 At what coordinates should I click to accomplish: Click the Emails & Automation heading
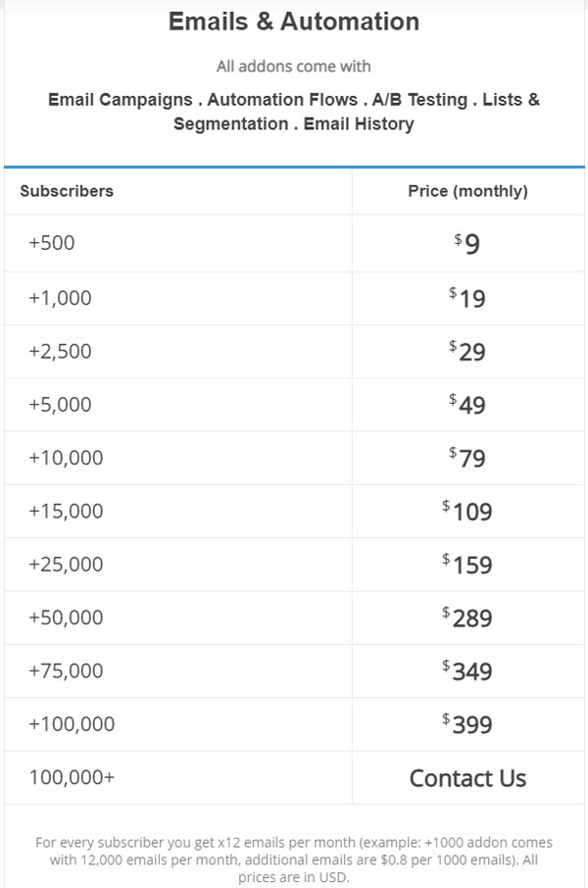(x=294, y=22)
